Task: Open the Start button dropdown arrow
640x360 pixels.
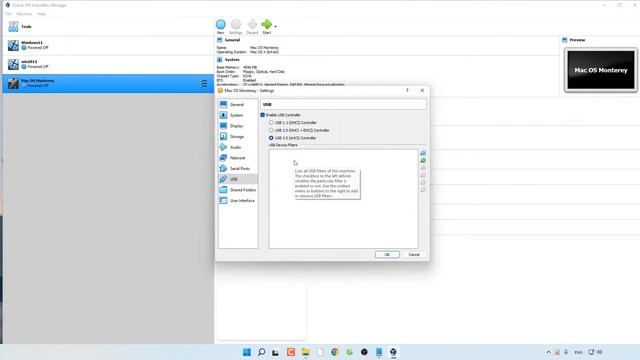Action: click(x=276, y=27)
